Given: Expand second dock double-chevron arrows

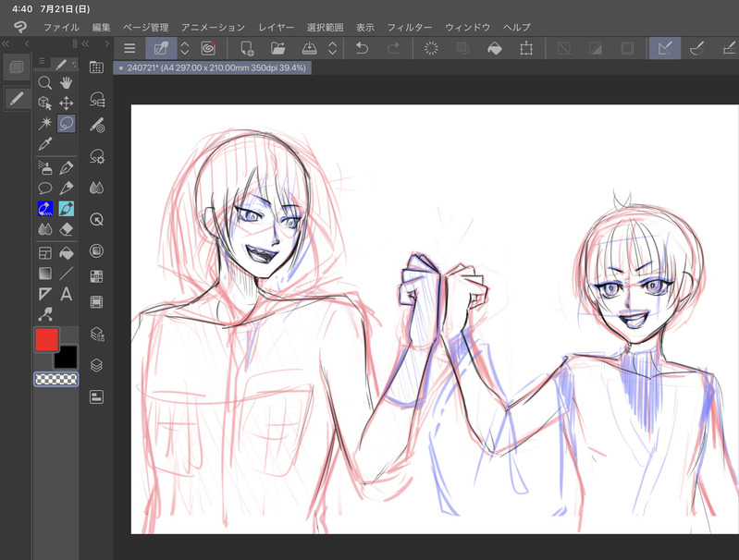Looking at the screenshot, I should point(86,43).
